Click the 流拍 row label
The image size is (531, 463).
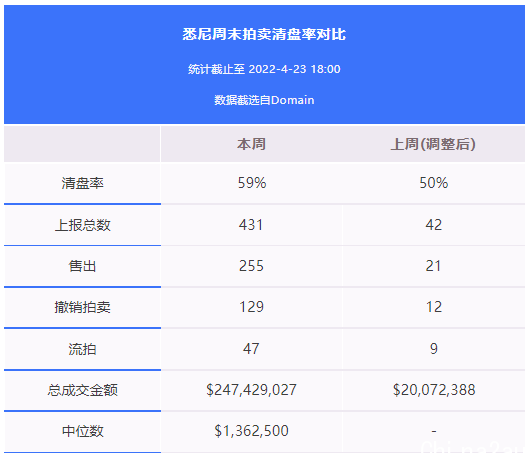82,349
